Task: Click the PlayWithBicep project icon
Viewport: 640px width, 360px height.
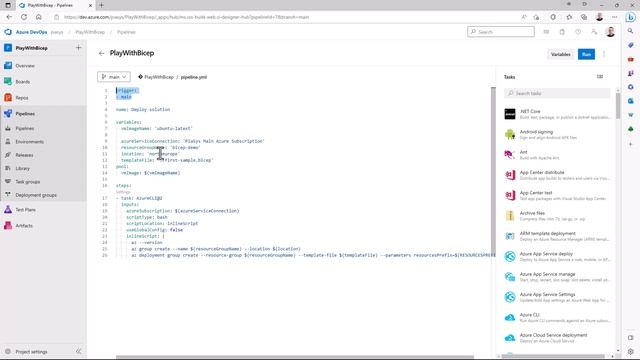Action: click(x=8, y=48)
